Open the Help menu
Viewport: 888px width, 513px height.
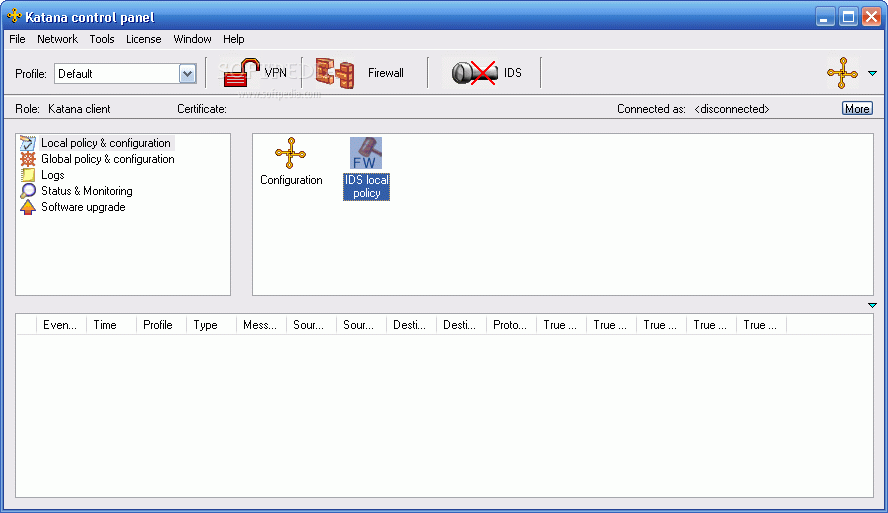233,39
